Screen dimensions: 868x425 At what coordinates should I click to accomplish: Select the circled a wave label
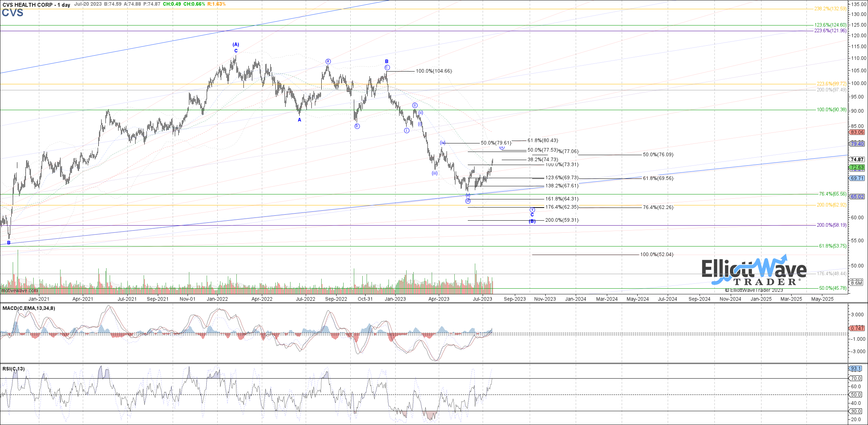click(x=328, y=62)
